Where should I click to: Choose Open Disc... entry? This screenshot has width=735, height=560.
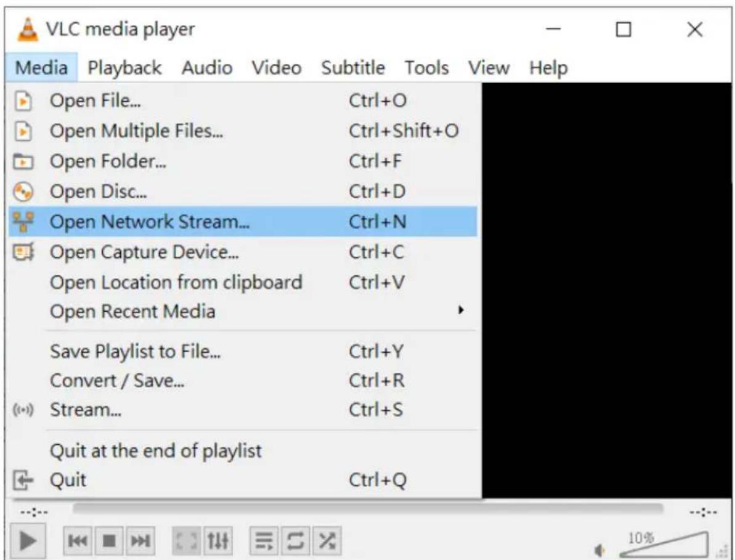(x=243, y=192)
